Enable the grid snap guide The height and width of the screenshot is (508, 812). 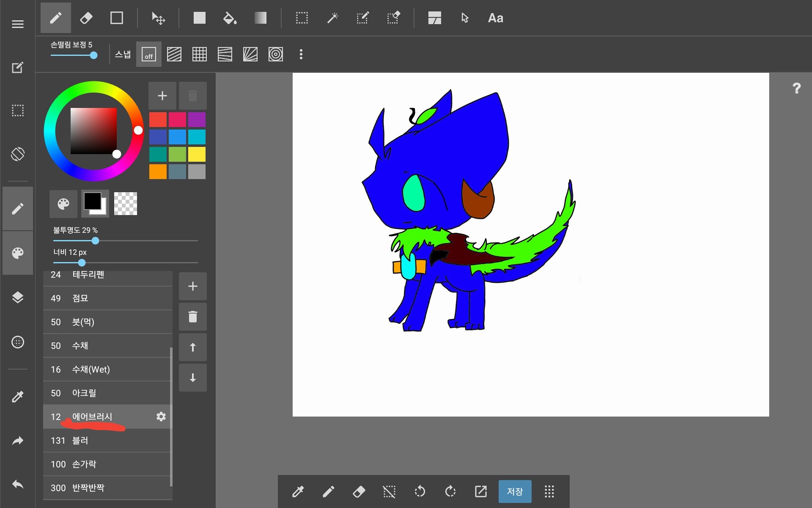199,54
